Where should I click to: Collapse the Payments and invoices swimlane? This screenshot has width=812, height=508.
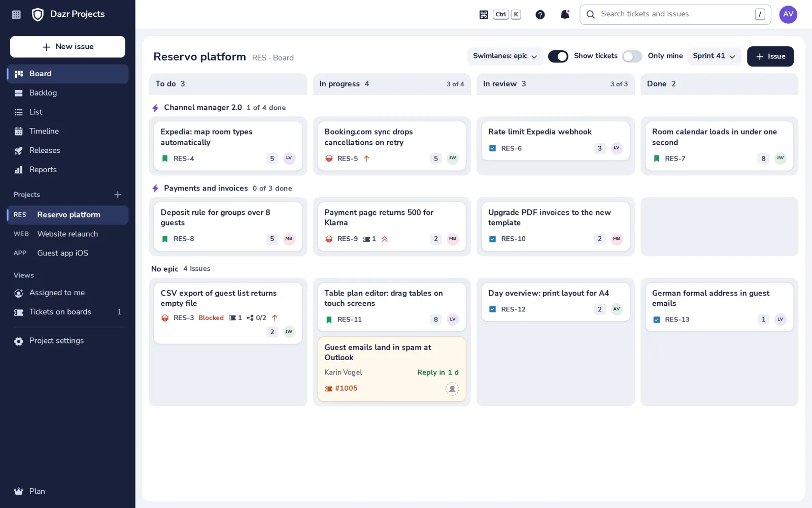(x=222, y=188)
